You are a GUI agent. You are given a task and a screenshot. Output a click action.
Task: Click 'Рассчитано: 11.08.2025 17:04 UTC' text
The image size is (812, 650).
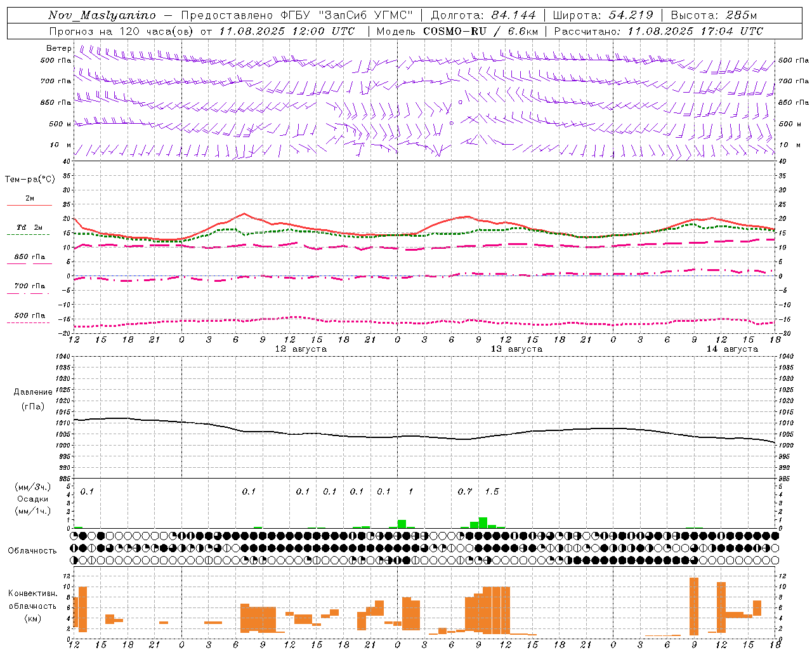pos(658,31)
